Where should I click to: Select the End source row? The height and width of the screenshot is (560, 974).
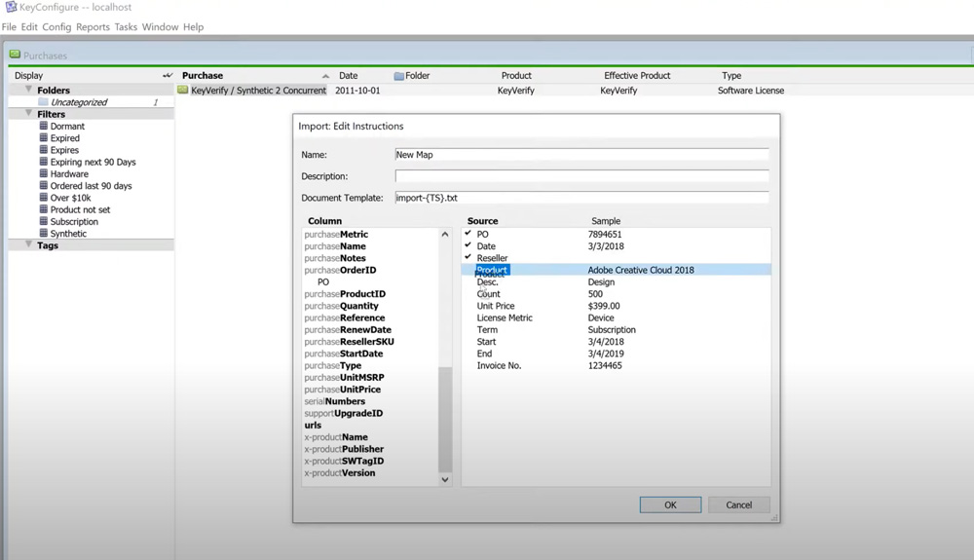click(617, 354)
